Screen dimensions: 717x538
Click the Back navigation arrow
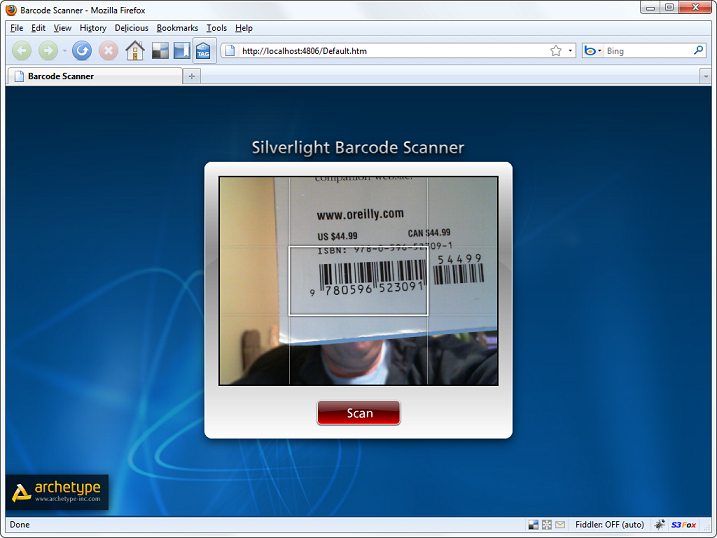point(21,51)
